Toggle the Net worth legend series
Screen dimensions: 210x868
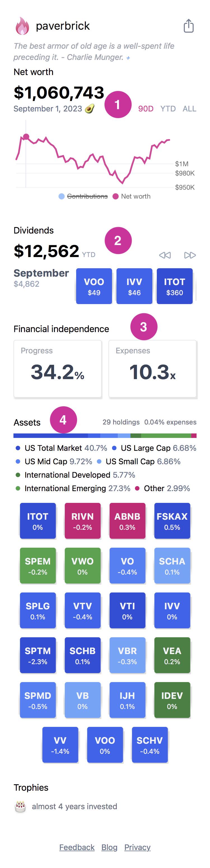click(132, 196)
